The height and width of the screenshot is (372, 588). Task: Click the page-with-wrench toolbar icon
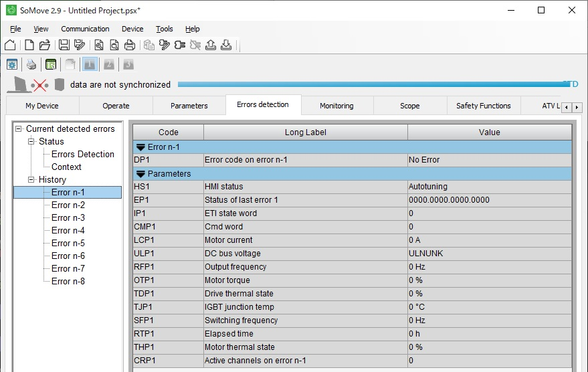pos(98,45)
